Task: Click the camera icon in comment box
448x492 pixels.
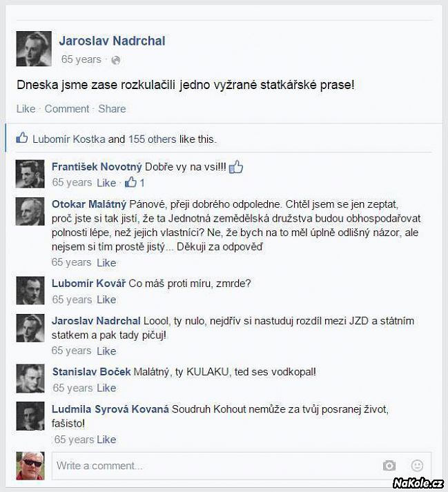Action: pyautogui.click(x=389, y=465)
